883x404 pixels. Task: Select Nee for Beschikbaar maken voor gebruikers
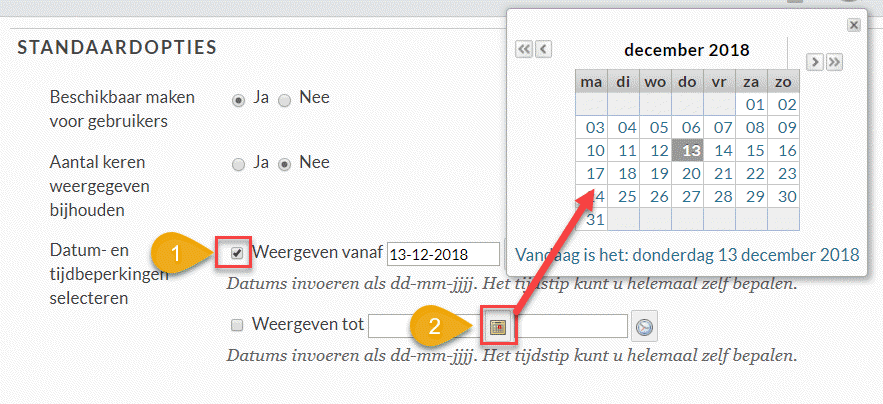[285, 100]
